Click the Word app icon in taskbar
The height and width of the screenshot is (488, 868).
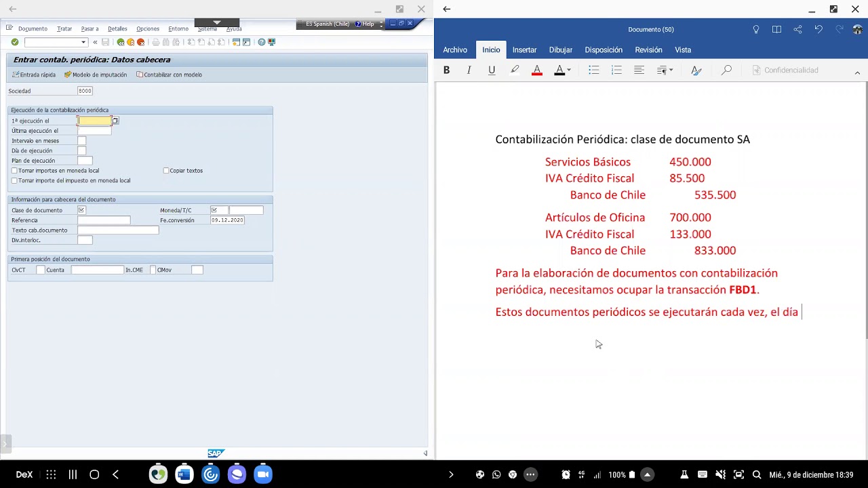[184, 474]
